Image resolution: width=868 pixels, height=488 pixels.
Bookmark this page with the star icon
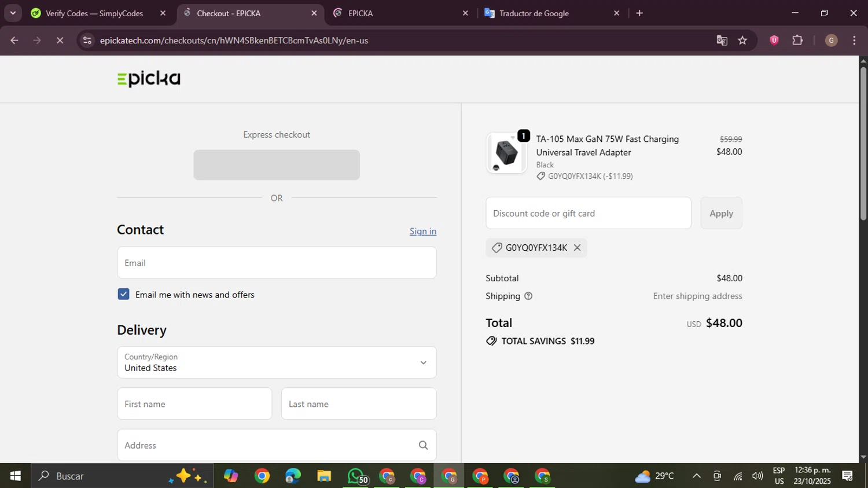(x=742, y=41)
